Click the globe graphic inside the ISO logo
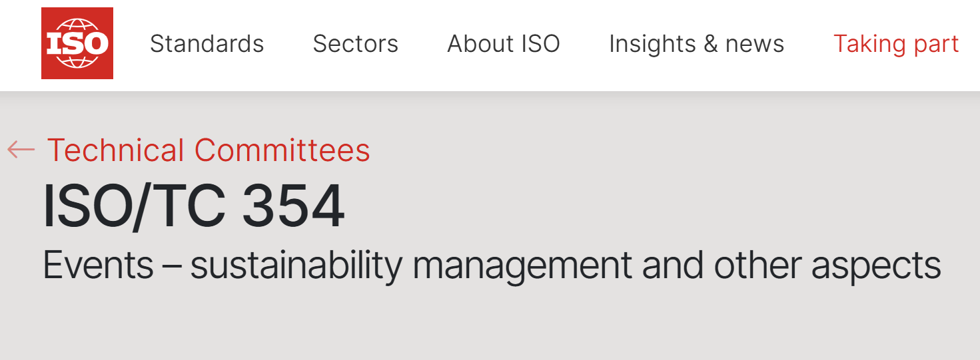This screenshot has height=360, width=980. coord(77,43)
